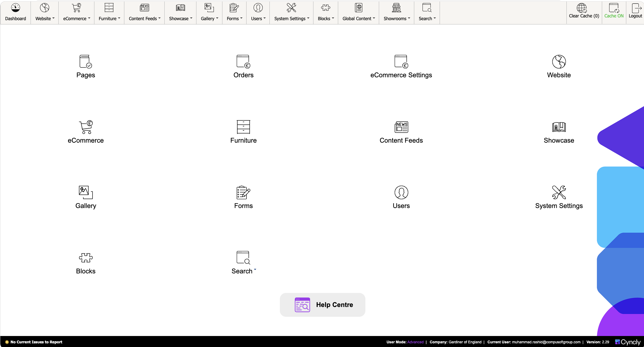
Task: Open the Pages dashboard icon
Action: [x=86, y=62]
